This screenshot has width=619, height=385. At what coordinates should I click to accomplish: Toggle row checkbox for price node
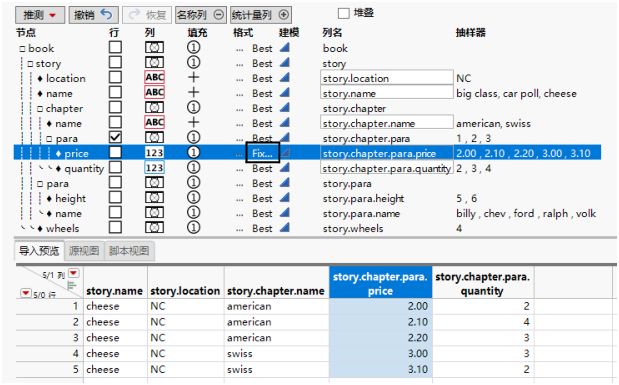(x=115, y=152)
